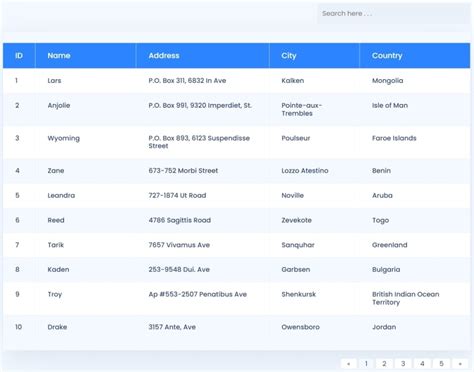Go to next page arrow
The image size is (474, 372).
[460, 364]
